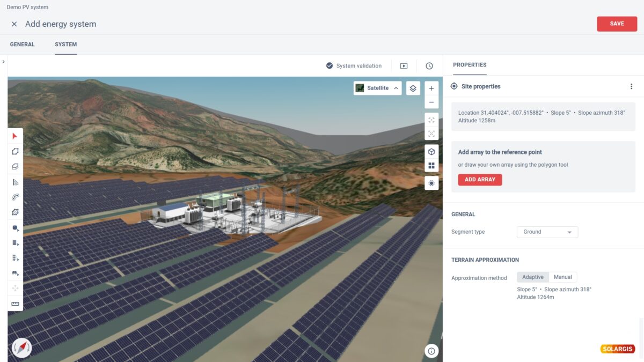The image size is (644, 362).
Task: Toggle the System validation status indicator
Action: click(329, 65)
